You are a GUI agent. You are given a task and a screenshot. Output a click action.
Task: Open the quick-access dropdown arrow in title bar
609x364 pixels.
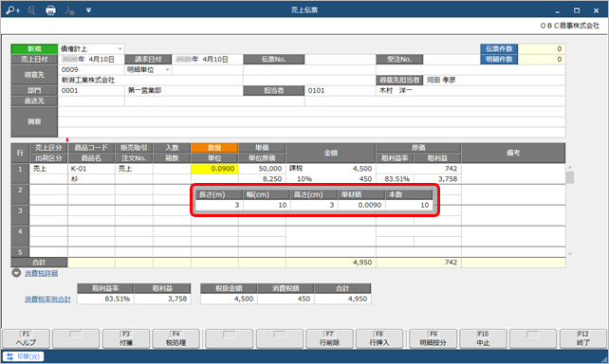(x=88, y=10)
